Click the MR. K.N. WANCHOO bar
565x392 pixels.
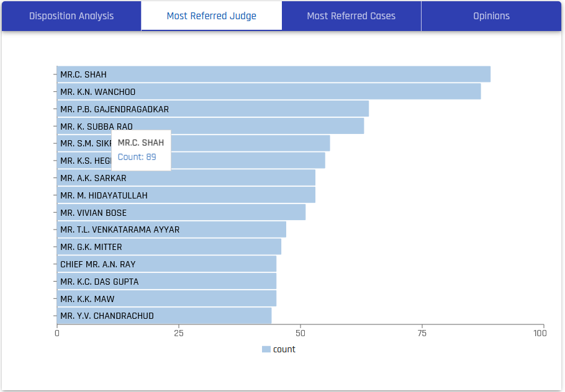(268, 92)
